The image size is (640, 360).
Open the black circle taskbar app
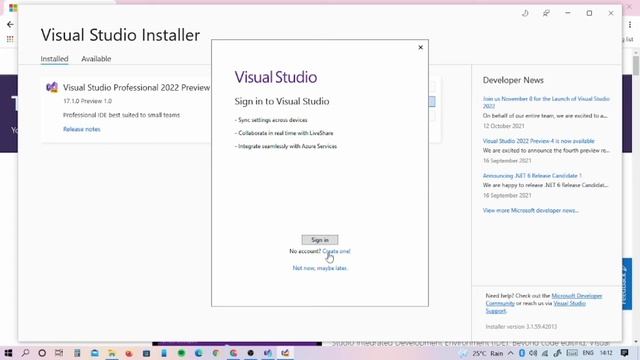click(251, 353)
